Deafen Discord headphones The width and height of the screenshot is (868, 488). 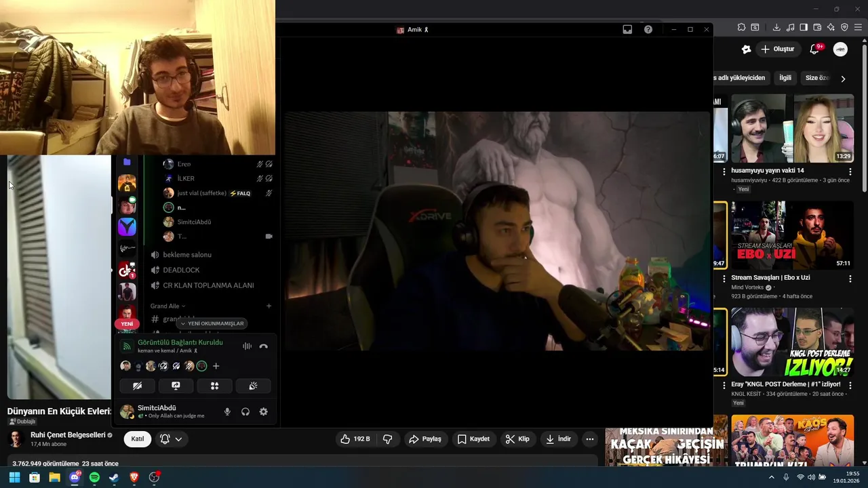(245, 411)
